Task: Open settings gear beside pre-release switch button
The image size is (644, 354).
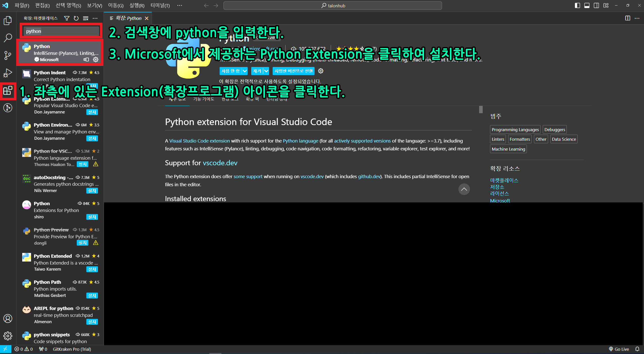Action: coord(321,71)
